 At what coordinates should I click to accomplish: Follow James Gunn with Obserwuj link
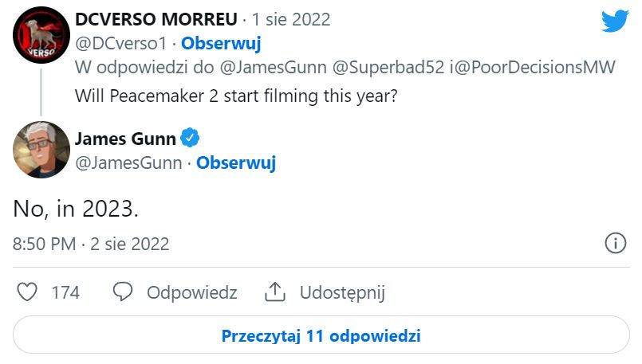tap(236, 162)
